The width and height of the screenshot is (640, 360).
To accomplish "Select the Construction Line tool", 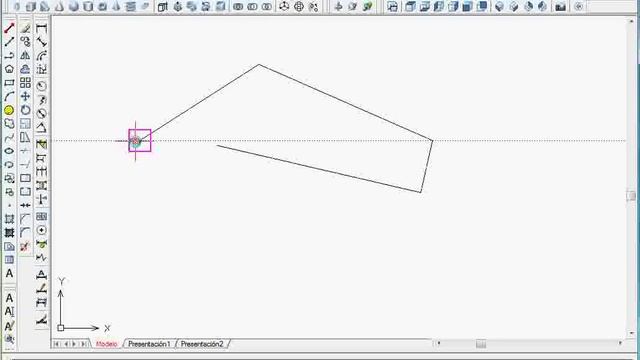I will coord(9,42).
